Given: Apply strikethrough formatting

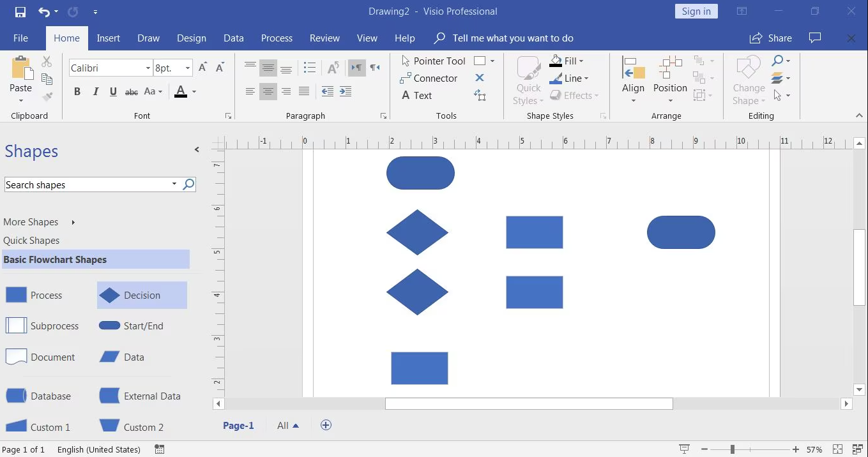Looking at the screenshot, I should tap(132, 92).
